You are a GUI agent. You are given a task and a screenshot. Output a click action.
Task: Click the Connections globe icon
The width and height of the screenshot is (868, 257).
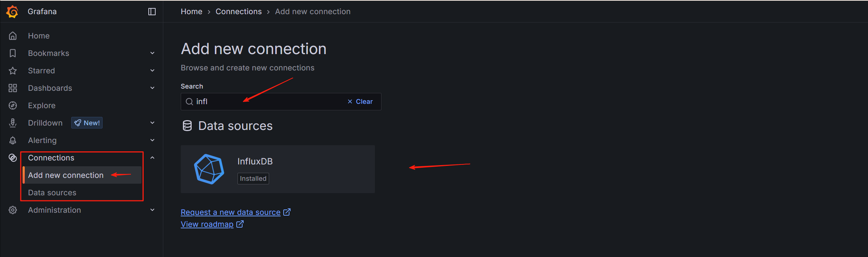pos(13,158)
